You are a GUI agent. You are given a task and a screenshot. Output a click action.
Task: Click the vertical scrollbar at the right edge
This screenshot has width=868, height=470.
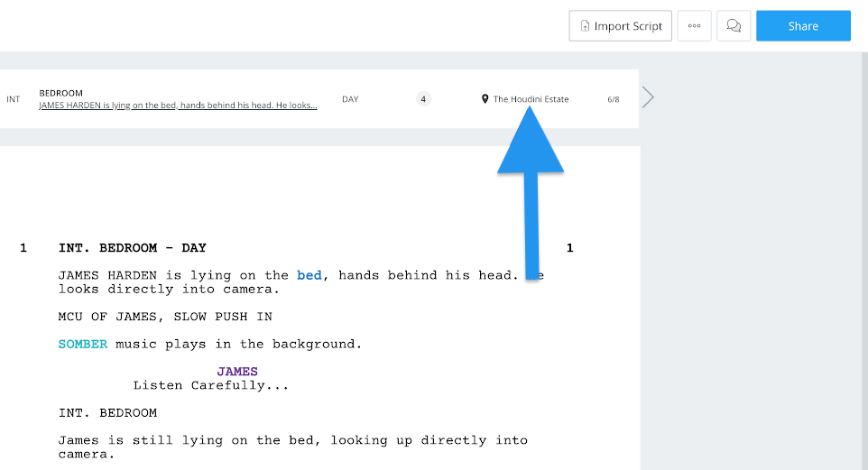click(x=864, y=261)
